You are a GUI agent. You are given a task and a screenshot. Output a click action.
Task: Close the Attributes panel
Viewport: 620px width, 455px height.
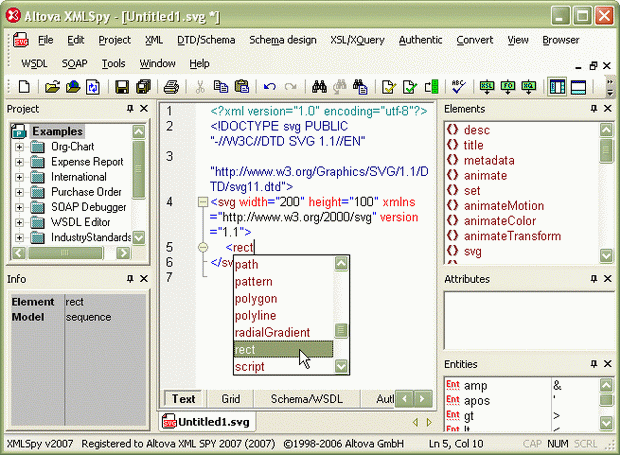tap(608, 280)
